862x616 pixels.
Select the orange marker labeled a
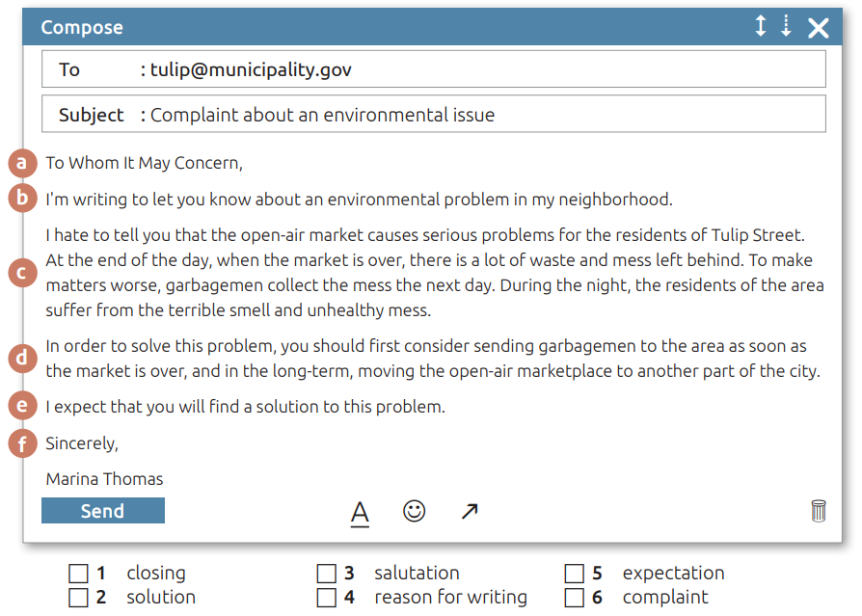tap(23, 163)
